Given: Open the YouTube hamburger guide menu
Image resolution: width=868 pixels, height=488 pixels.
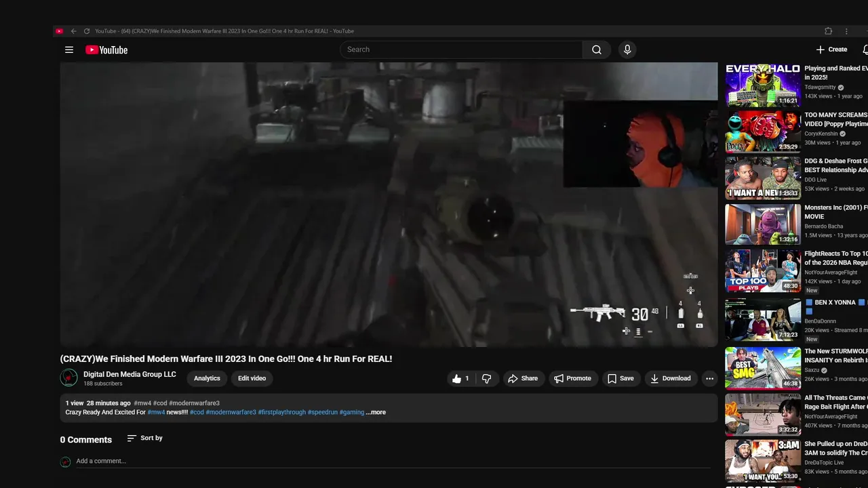Looking at the screenshot, I should pyautogui.click(x=69, y=49).
